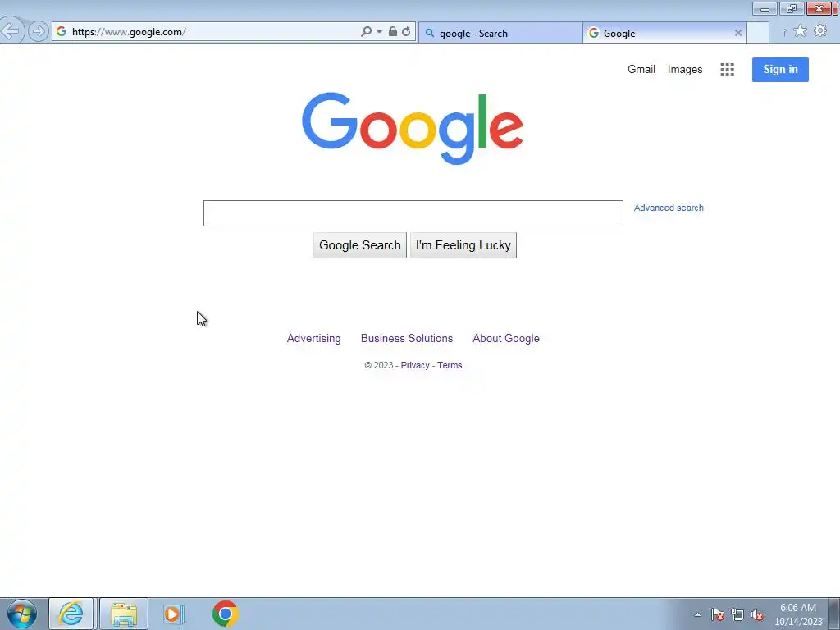
Task: Open the Terms link
Action: pyautogui.click(x=450, y=365)
